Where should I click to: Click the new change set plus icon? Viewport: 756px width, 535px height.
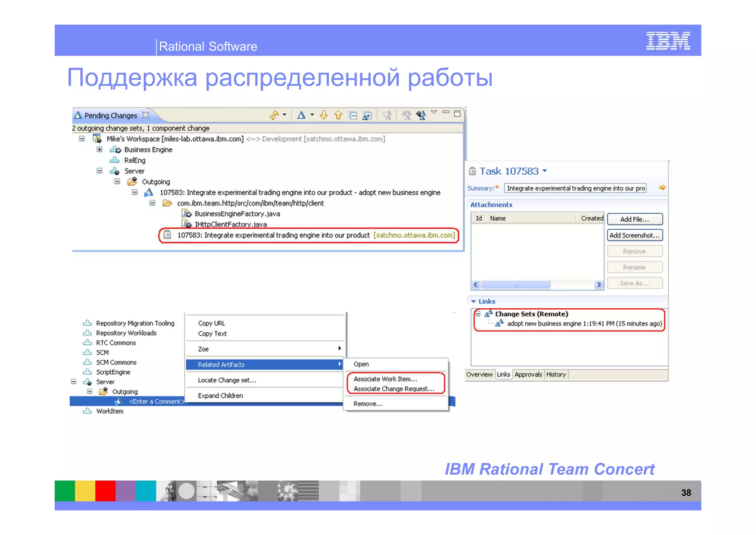[367, 116]
